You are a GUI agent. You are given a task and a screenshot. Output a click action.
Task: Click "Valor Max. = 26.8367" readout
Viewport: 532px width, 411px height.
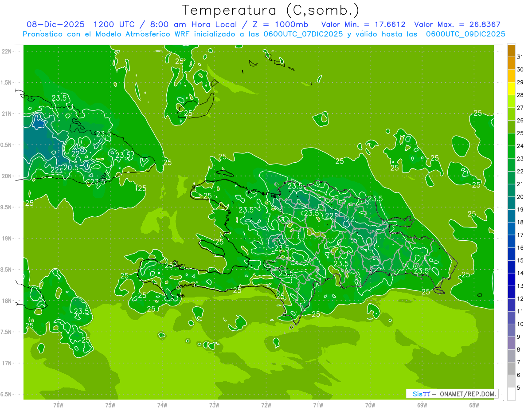point(457,24)
